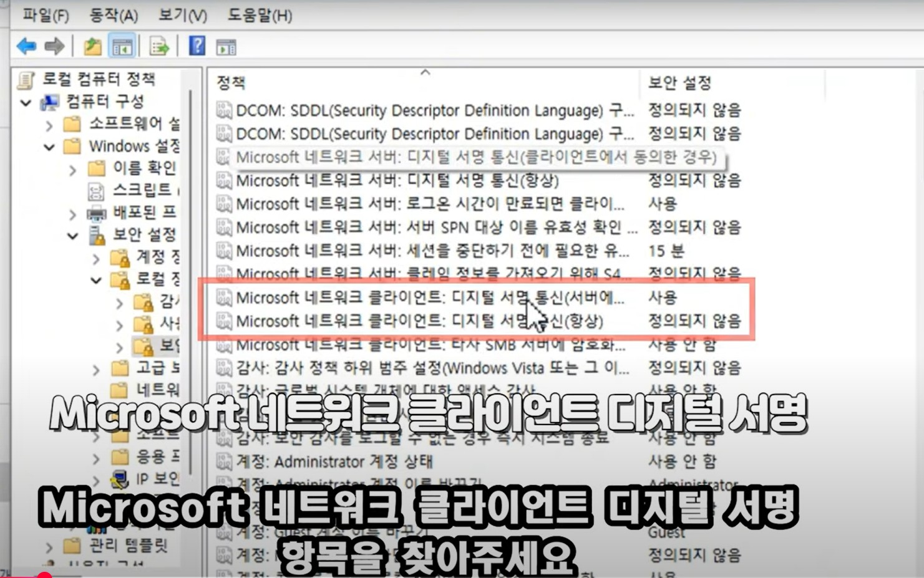The image size is (924, 578).
Task: Select 클라이언트: 디지털 서명 통신(서버에 policy
Action: tap(430, 297)
